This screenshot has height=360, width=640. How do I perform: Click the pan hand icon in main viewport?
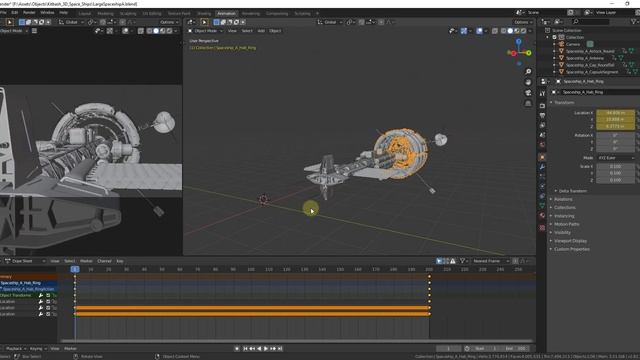[528, 82]
